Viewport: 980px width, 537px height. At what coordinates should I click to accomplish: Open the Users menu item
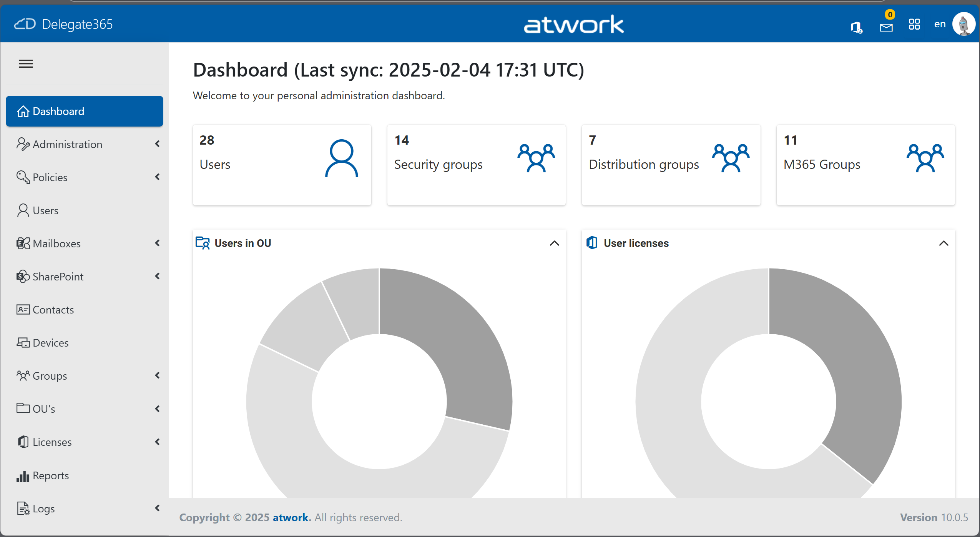point(85,210)
